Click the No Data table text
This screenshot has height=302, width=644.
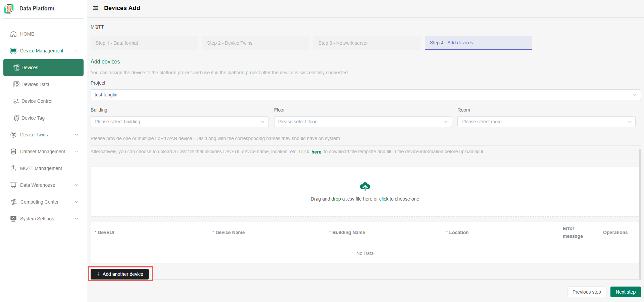tap(365, 253)
